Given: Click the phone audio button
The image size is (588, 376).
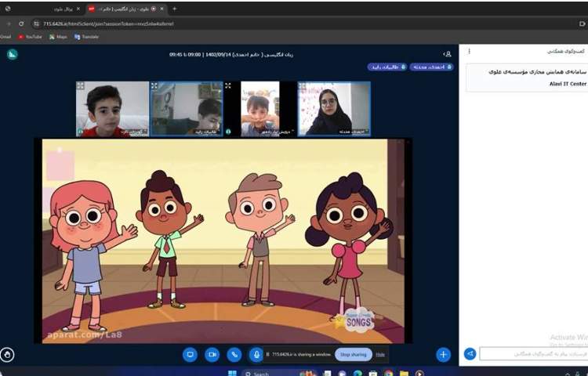Looking at the screenshot, I should (x=234, y=354).
